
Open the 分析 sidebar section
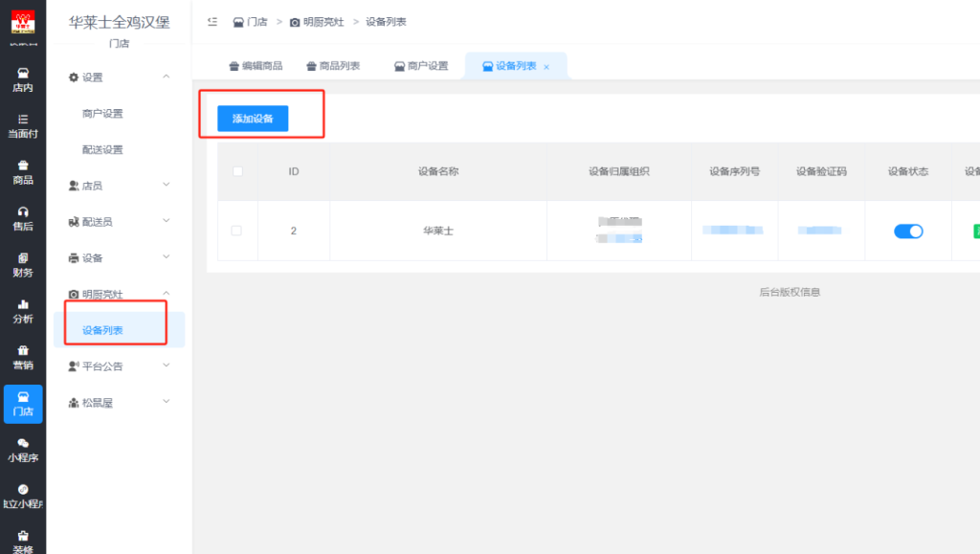[x=23, y=312]
